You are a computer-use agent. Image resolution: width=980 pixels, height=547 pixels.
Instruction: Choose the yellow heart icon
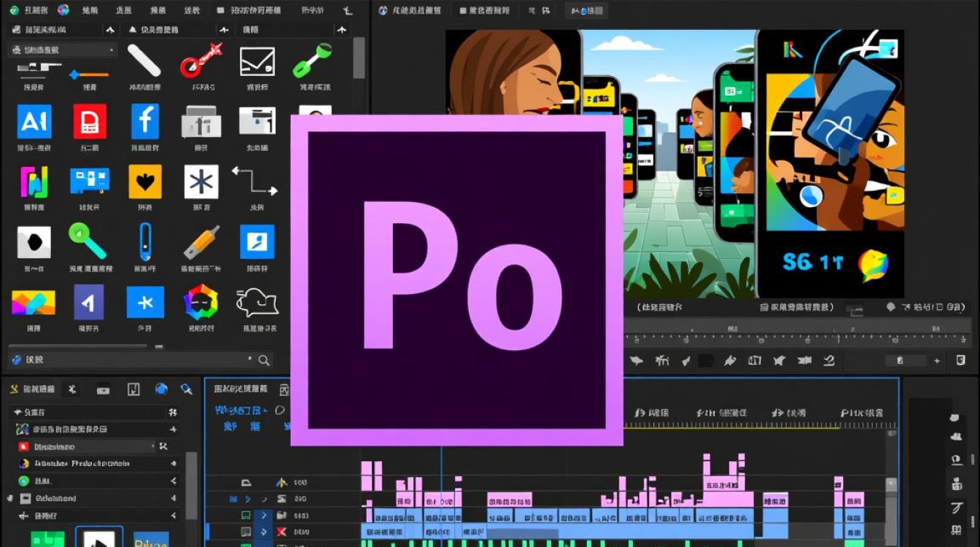point(145,182)
